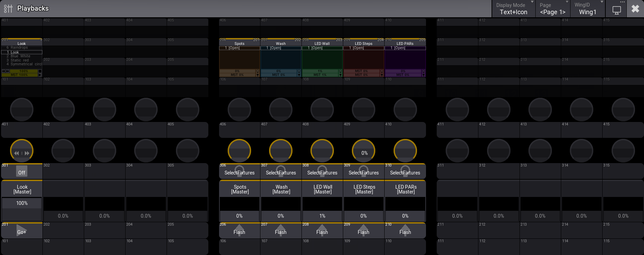The width and height of the screenshot is (644, 255).
Task: Click the '1 [Open]' cue in Wash executor
Action: click(x=281, y=48)
